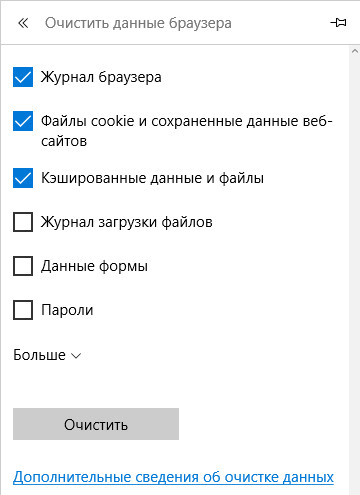Click the Журнал загрузки файлов label
The width and height of the screenshot is (360, 495).
127,222
